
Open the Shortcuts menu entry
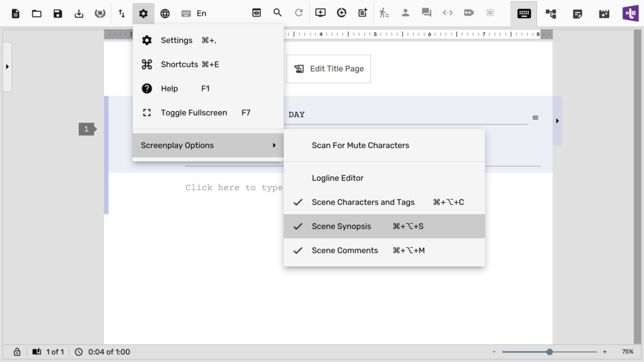coord(179,64)
